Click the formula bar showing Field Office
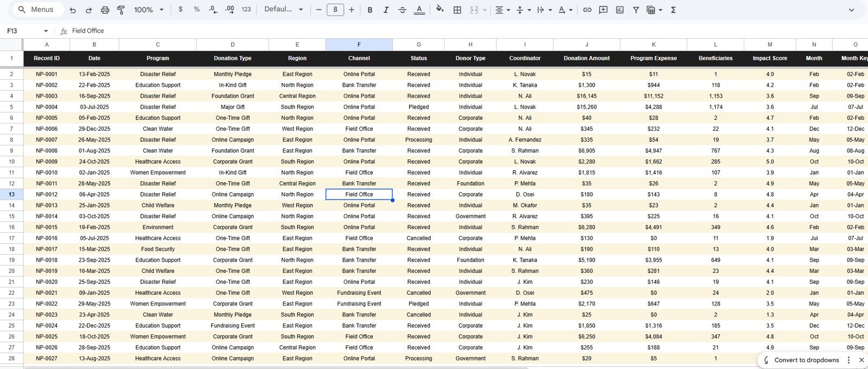The image size is (868, 369). [x=467, y=31]
